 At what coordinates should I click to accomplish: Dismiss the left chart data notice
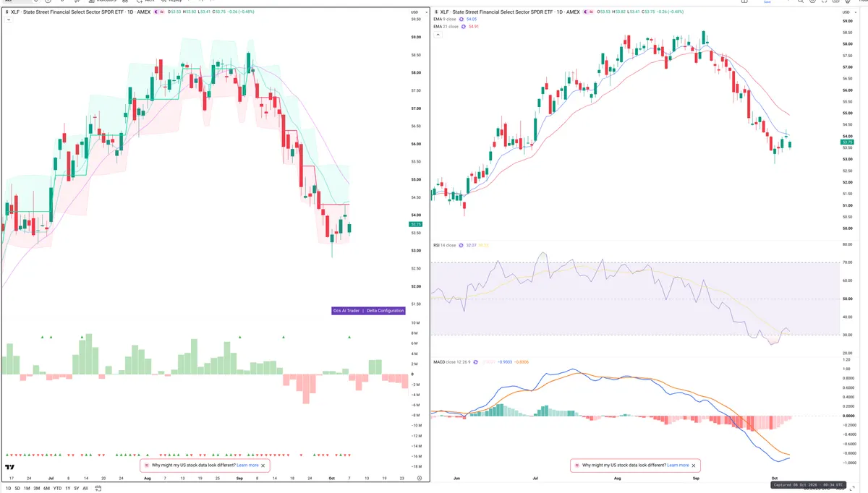264,465
